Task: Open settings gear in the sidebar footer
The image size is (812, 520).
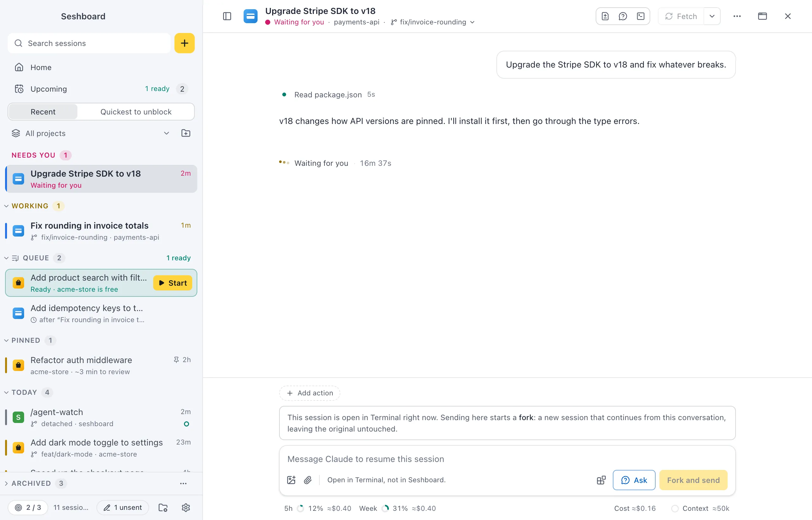Action: coord(186,508)
